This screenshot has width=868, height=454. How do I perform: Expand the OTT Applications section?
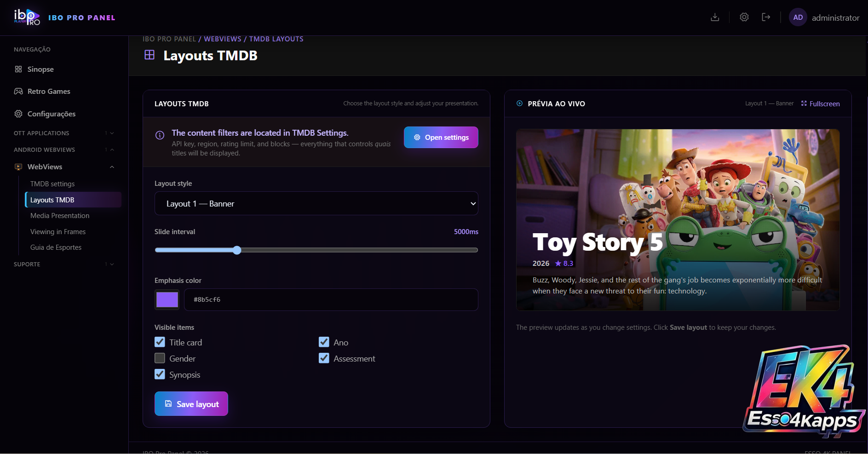(64, 133)
